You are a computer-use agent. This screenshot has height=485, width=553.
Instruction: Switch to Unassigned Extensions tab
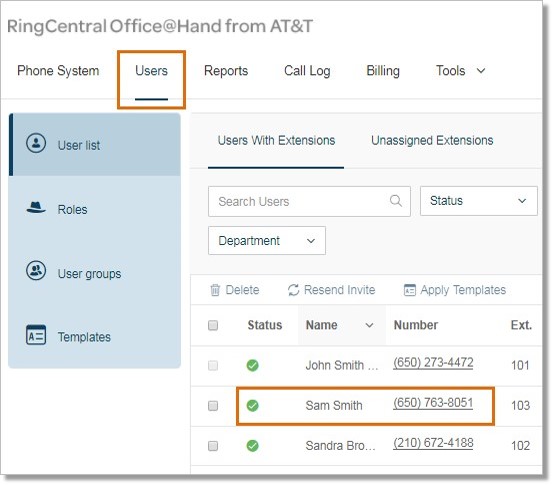pyautogui.click(x=432, y=140)
